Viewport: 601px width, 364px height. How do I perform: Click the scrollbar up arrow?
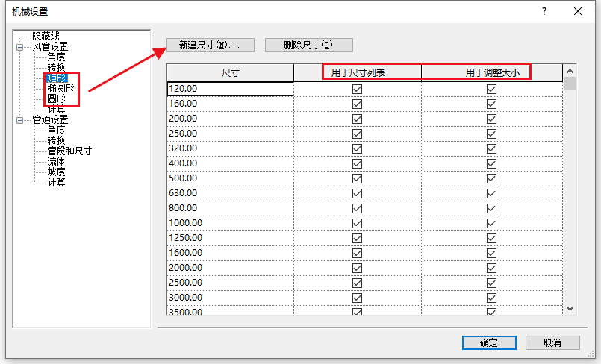click(x=570, y=71)
